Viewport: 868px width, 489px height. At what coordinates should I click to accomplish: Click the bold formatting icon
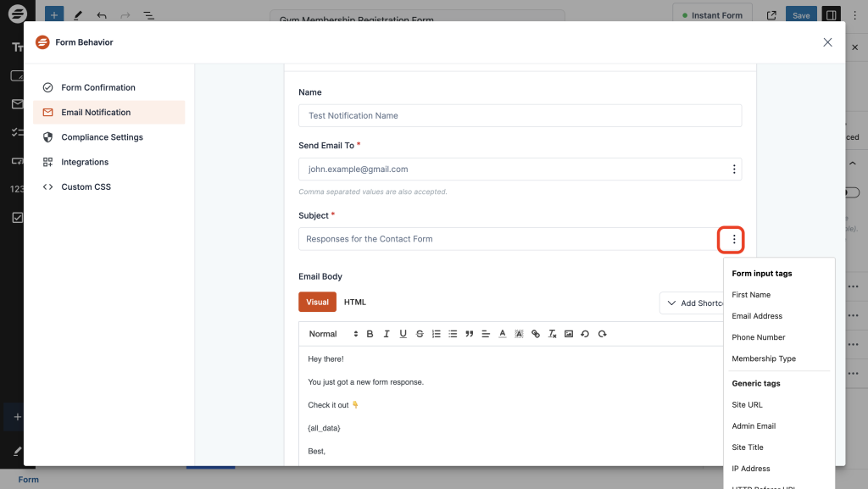[x=370, y=334]
